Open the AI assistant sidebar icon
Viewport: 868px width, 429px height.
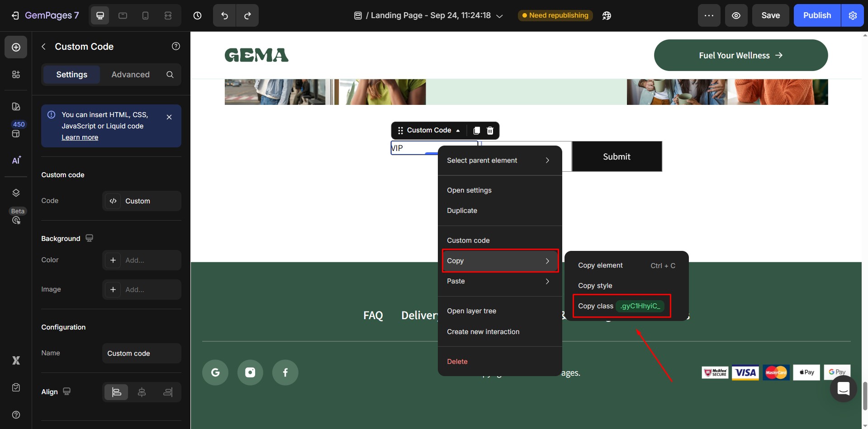pos(16,160)
